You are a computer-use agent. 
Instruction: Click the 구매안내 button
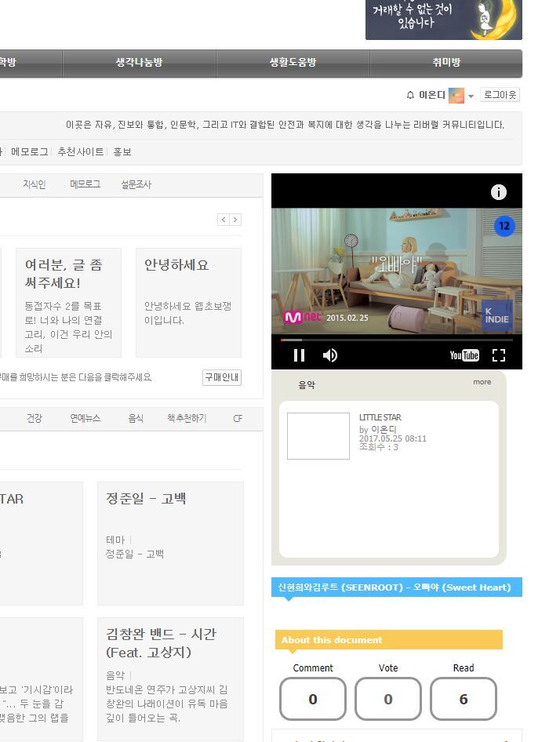tap(221, 377)
